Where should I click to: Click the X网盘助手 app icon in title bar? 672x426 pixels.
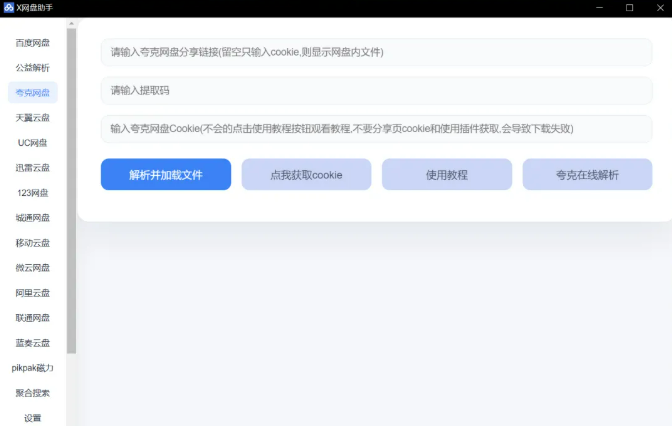click(9, 7)
